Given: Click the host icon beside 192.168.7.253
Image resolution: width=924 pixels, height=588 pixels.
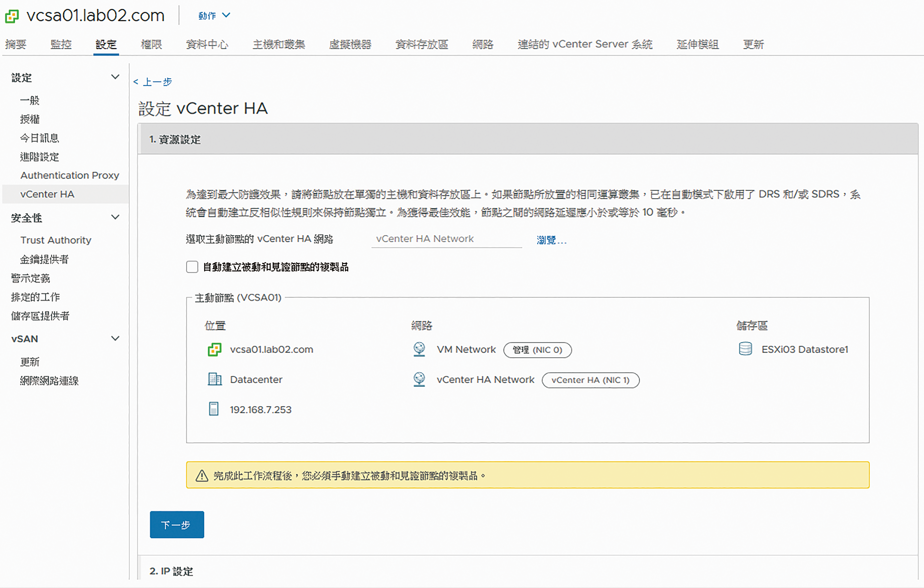Looking at the screenshot, I should [x=214, y=409].
